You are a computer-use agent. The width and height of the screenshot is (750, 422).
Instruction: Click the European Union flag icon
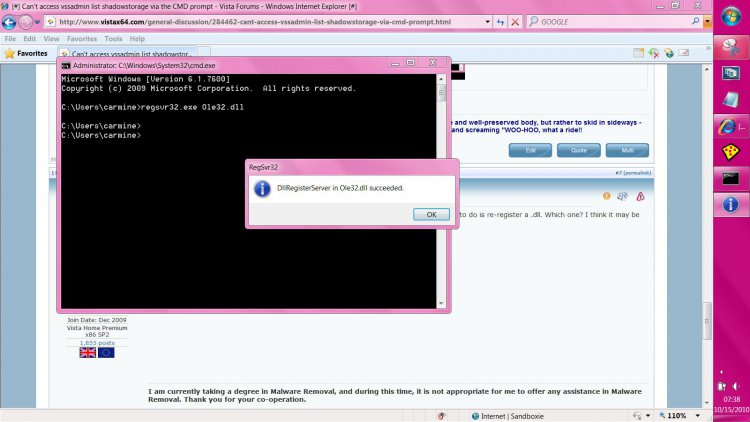(106, 353)
